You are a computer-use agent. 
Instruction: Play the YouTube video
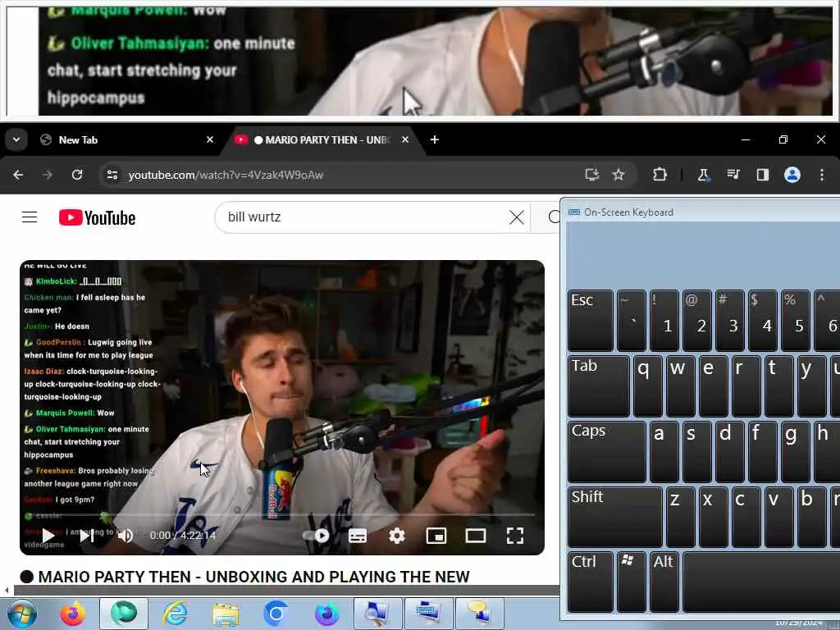click(x=48, y=535)
